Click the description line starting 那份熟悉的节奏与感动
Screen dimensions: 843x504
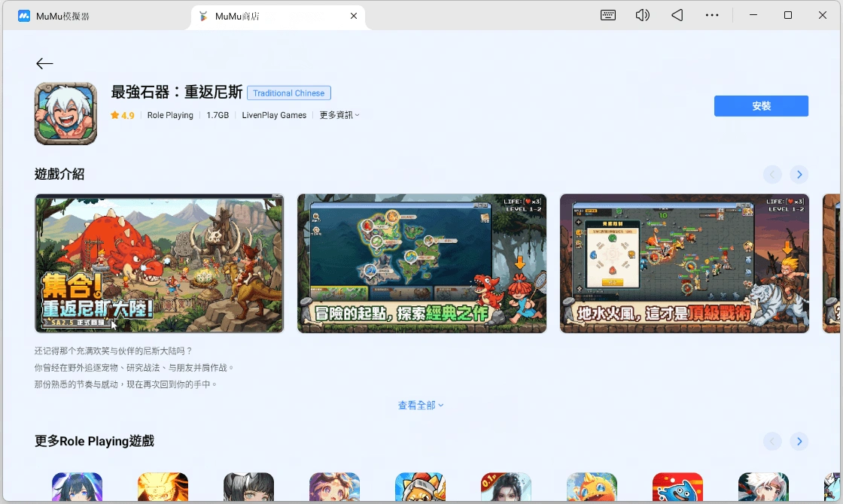pos(126,384)
